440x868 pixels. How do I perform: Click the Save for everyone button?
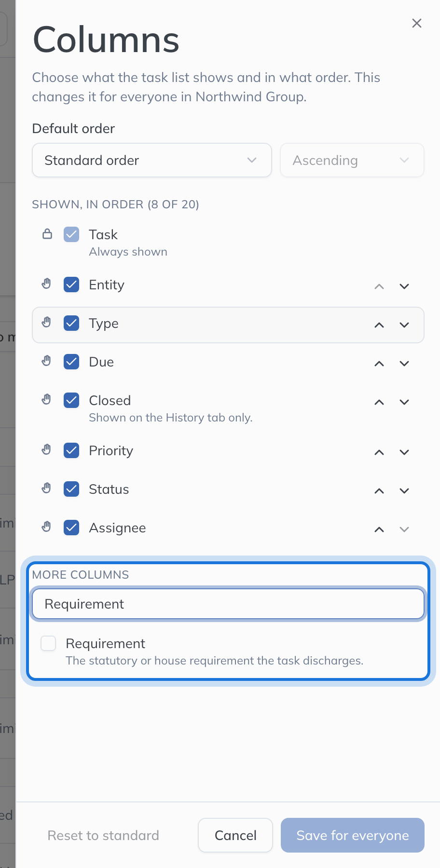353,835
